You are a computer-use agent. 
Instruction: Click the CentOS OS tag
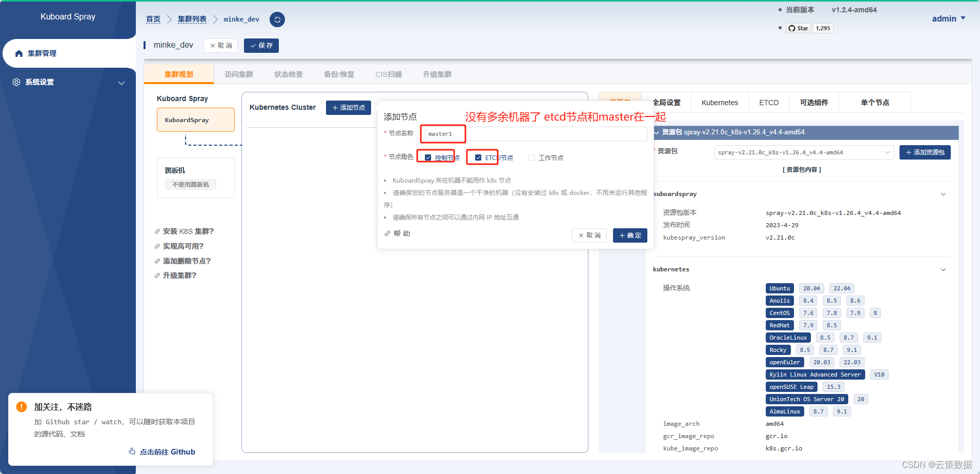coord(780,313)
